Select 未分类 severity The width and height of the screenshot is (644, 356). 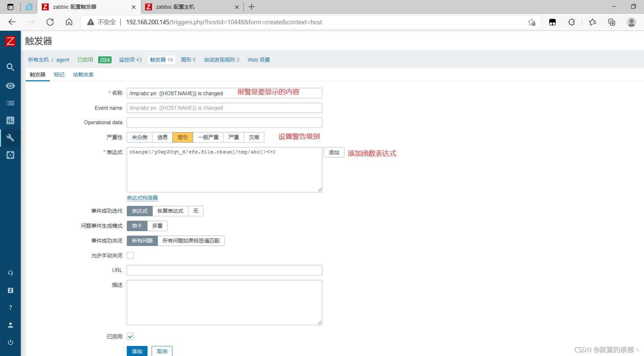[140, 137]
